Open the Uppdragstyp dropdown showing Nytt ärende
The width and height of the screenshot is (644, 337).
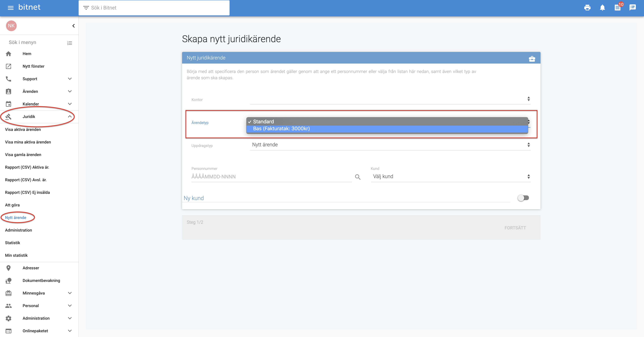[390, 145]
